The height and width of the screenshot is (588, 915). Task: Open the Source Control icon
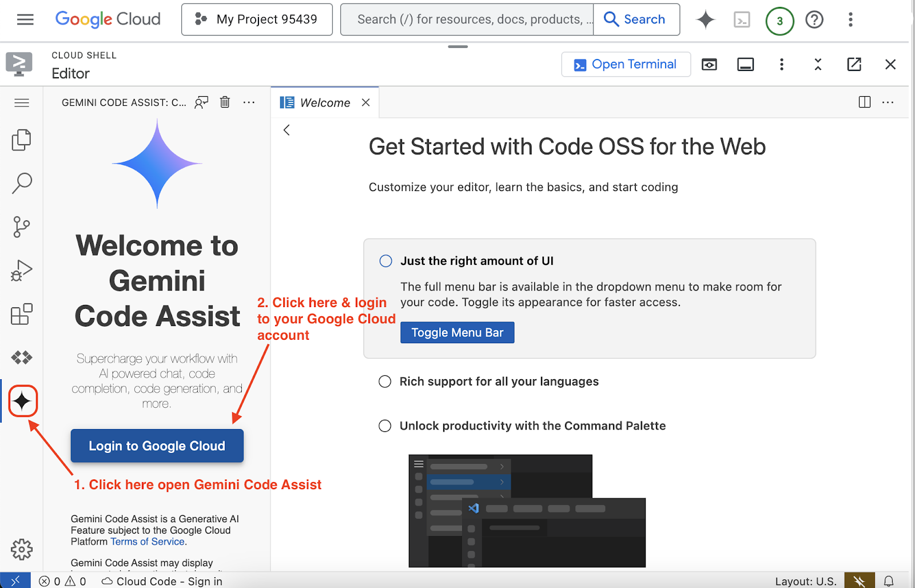pos(22,227)
